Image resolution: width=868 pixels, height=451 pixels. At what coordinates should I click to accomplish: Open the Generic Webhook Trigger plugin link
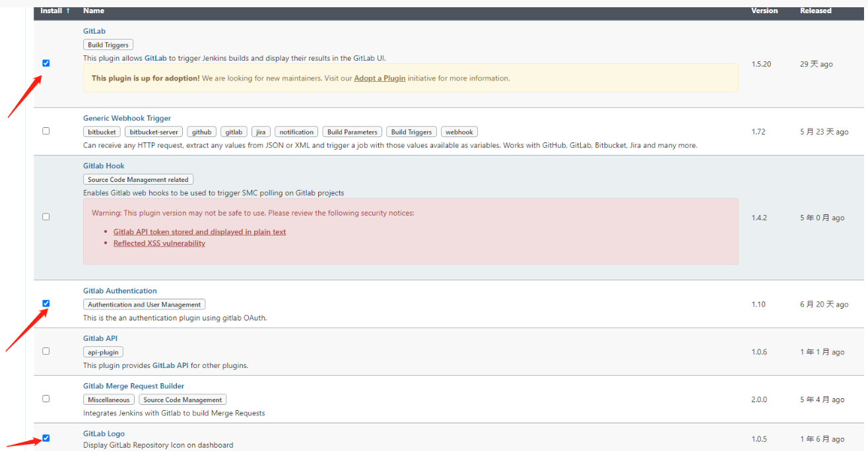tap(127, 118)
